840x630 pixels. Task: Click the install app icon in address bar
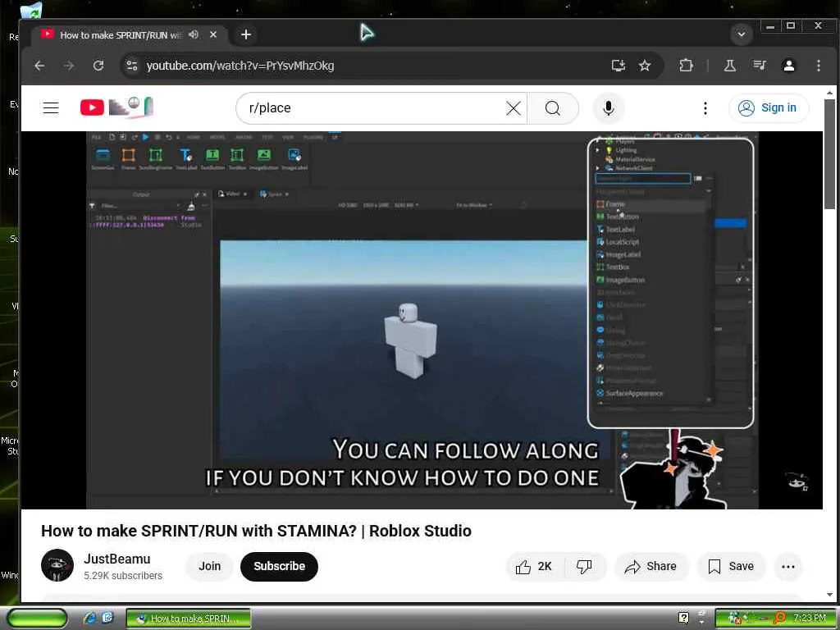(619, 66)
